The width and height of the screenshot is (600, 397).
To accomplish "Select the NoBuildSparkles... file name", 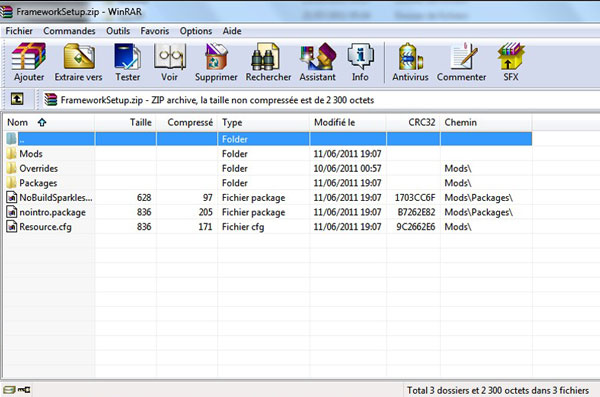I will pyautogui.click(x=56, y=198).
